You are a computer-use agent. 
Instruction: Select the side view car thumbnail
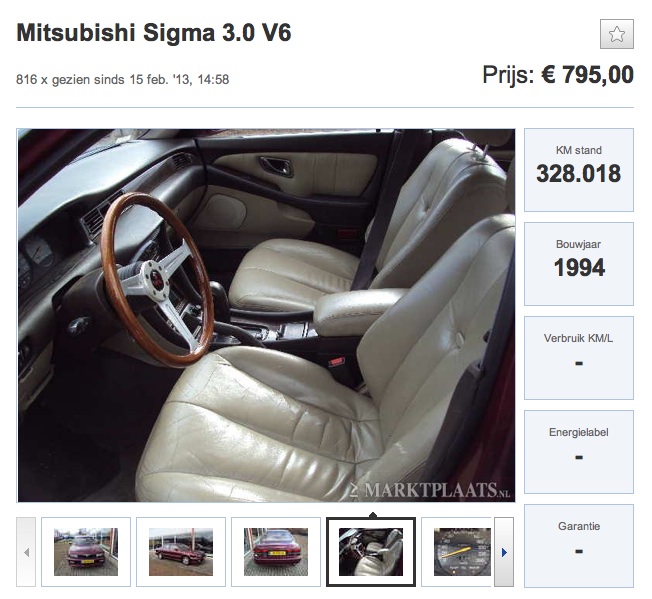(x=181, y=552)
